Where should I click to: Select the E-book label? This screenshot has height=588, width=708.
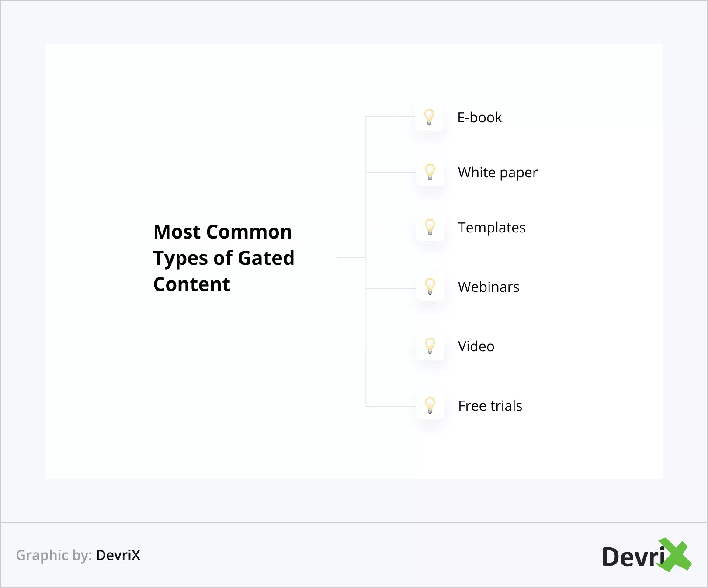(x=479, y=118)
